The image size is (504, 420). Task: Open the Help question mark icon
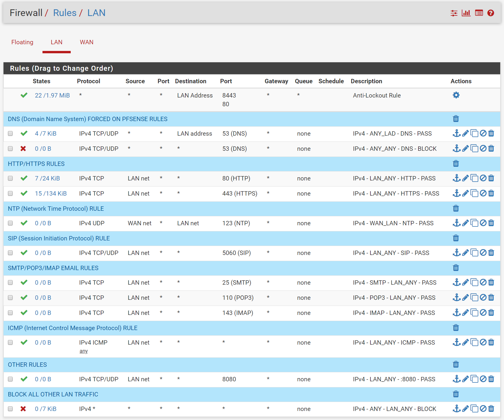[491, 13]
